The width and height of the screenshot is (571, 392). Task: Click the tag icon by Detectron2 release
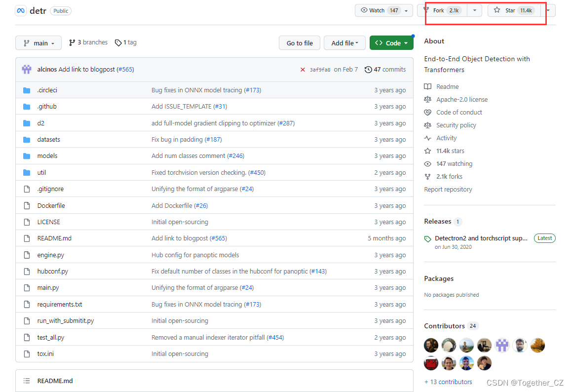427,239
